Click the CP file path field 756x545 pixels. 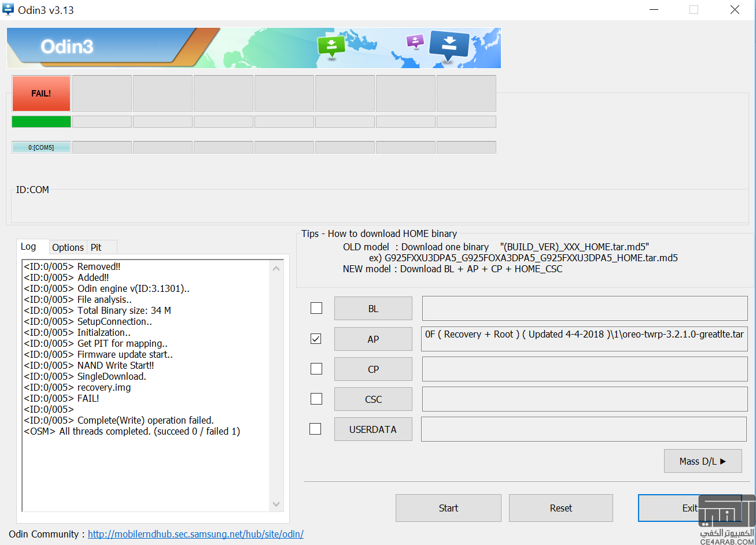pyautogui.click(x=585, y=369)
